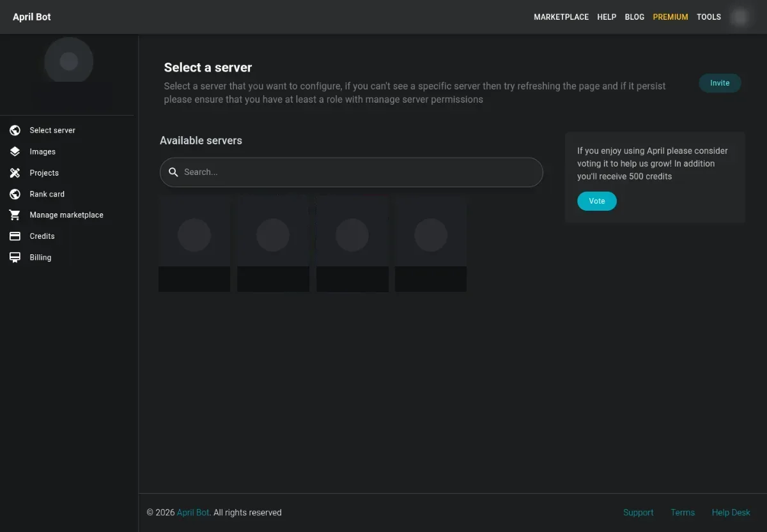The height and width of the screenshot is (532, 767).
Task: Click the layers icon beside Images
Action: coord(15,151)
